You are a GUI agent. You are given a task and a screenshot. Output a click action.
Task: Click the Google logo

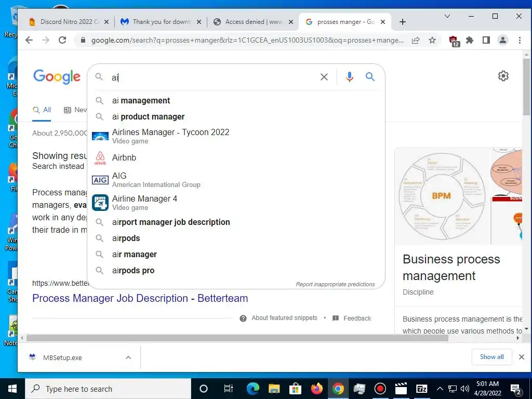pos(57,77)
